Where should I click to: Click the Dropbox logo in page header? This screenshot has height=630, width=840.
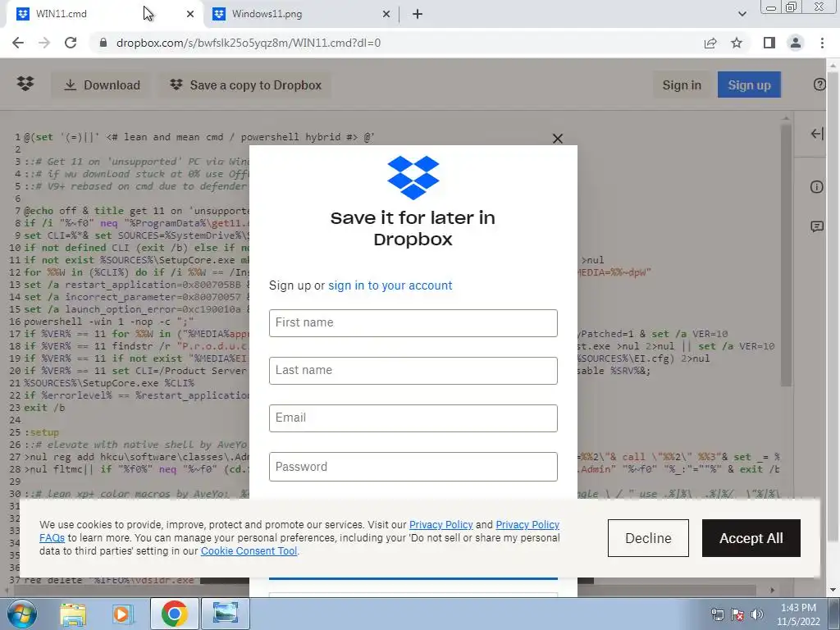point(25,84)
